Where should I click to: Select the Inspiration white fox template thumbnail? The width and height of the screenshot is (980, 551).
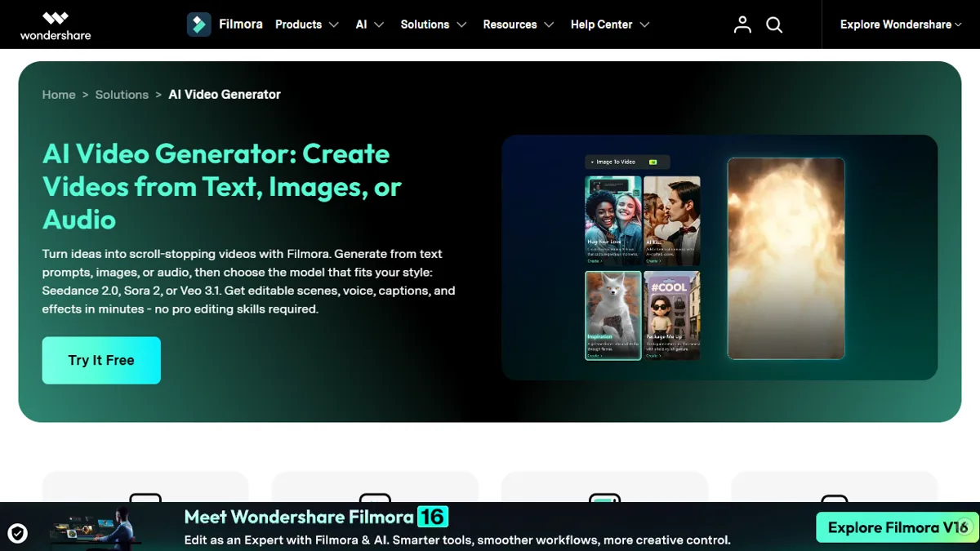(613, 315)
